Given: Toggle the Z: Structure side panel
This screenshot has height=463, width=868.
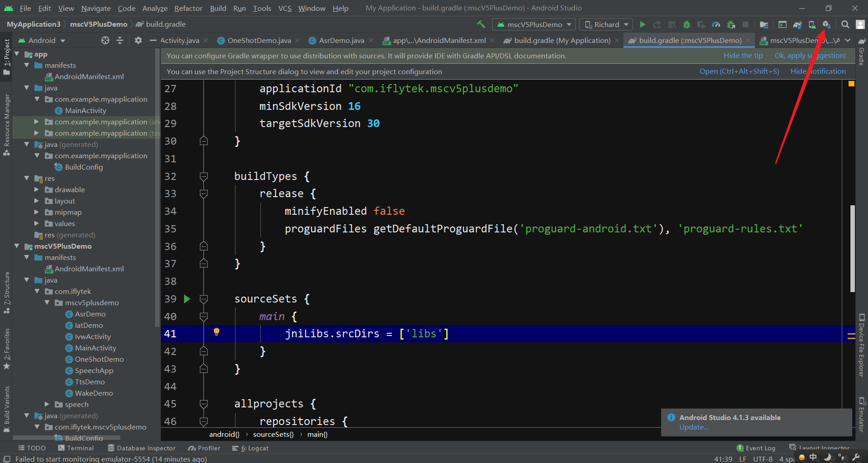Looking at the screenshot, I should pyautogui.click(x=7, y=292).
